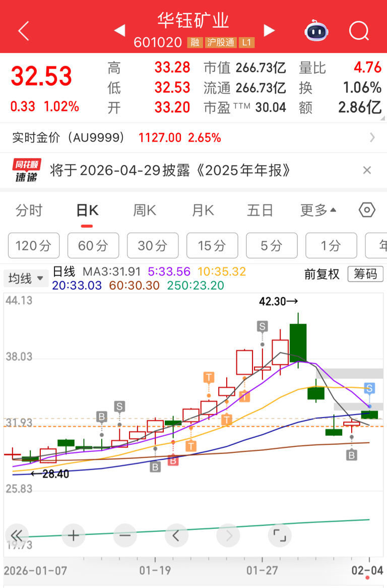The height and width of the screenshot is (588, 387).
Task: Tap the red B marker on chart
Action: click(173, 460)
